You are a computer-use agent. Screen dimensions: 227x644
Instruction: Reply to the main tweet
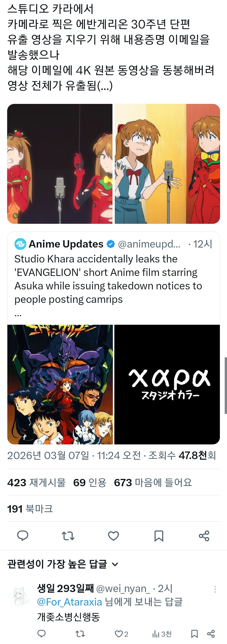click(22, 536)
